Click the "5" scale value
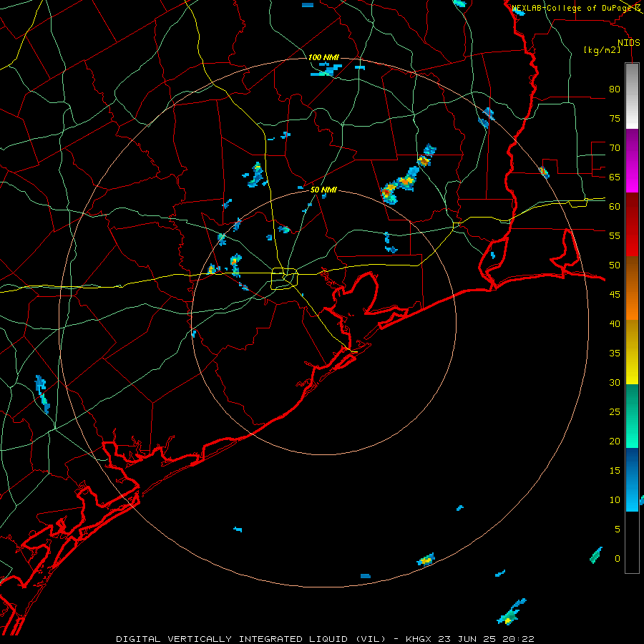Image resolution: width=644 pixels, height=644 pixels. (618, 529)
